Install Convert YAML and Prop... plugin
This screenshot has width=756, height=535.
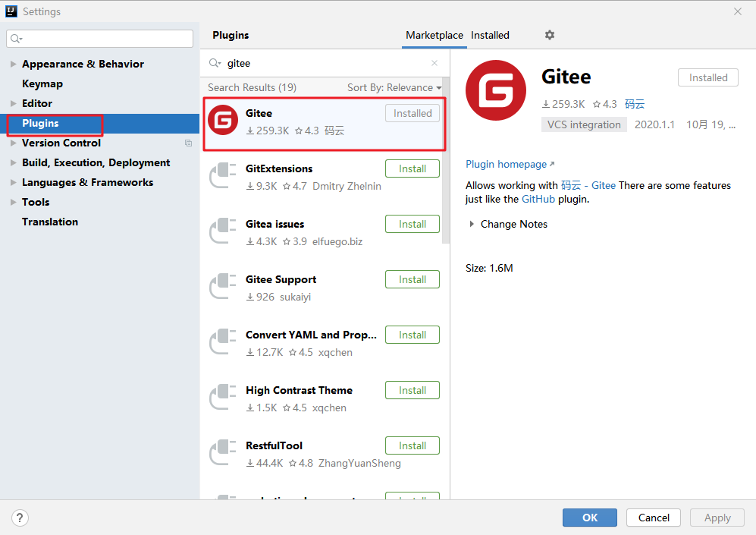click(x=413, y=335)
